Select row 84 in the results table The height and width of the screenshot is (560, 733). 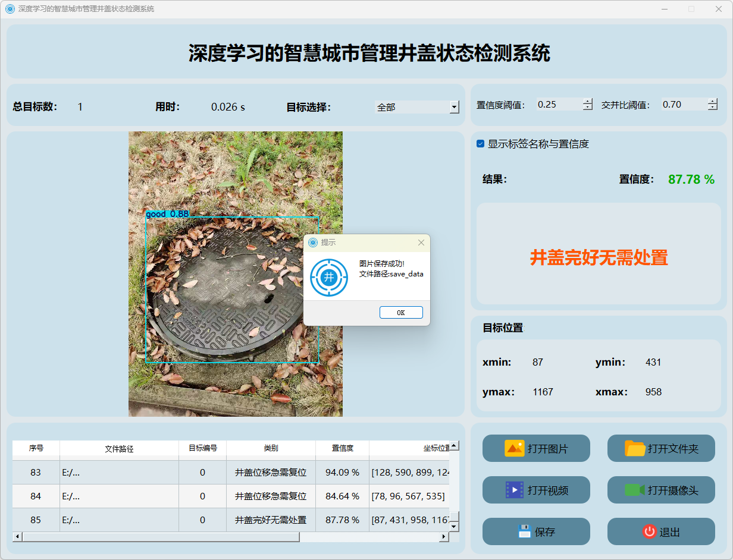point(36,496)
